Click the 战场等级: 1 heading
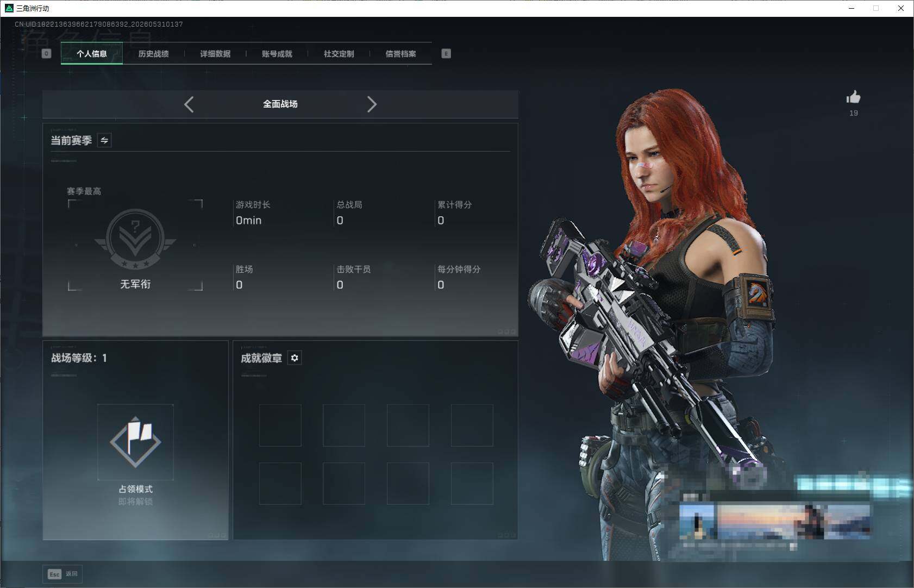 click(79, 358)
